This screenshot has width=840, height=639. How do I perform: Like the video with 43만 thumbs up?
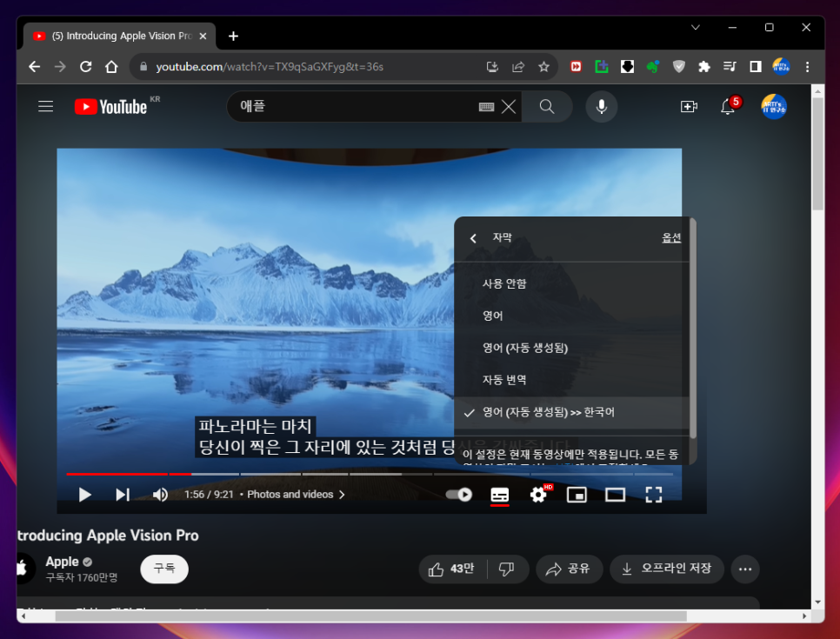[453, 569]
